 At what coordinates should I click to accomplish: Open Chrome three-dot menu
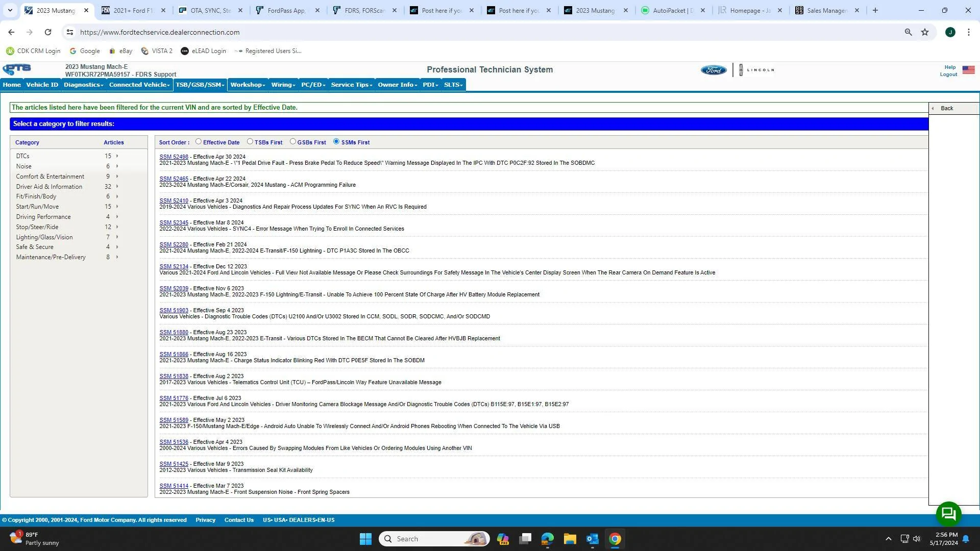(x=968, y=32)
